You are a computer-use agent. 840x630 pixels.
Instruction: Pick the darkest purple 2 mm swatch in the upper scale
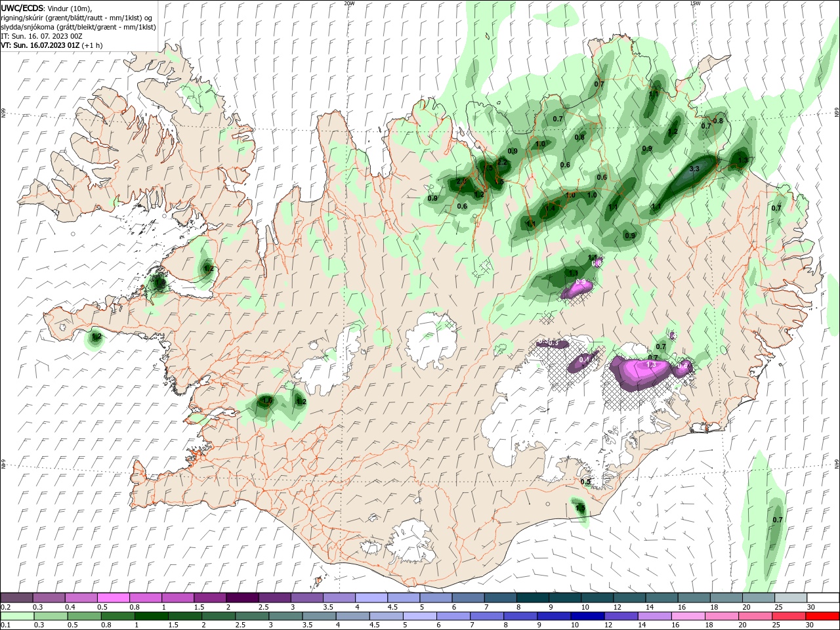242,598
